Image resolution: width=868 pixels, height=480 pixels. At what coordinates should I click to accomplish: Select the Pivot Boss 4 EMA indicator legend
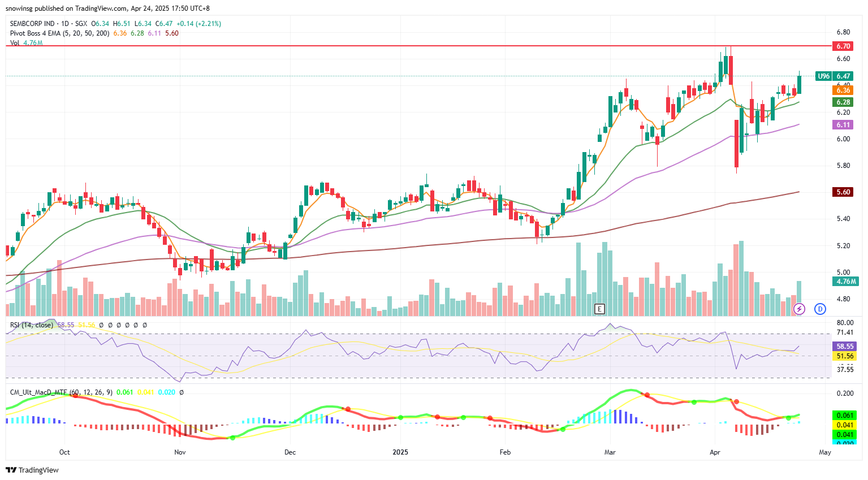[60, 33]
